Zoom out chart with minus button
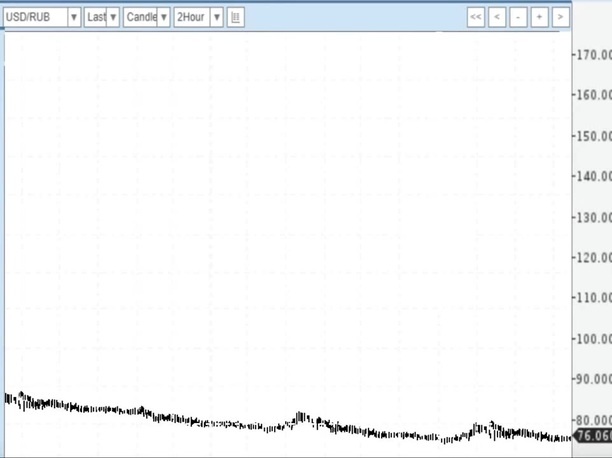 tap(518, 17)
